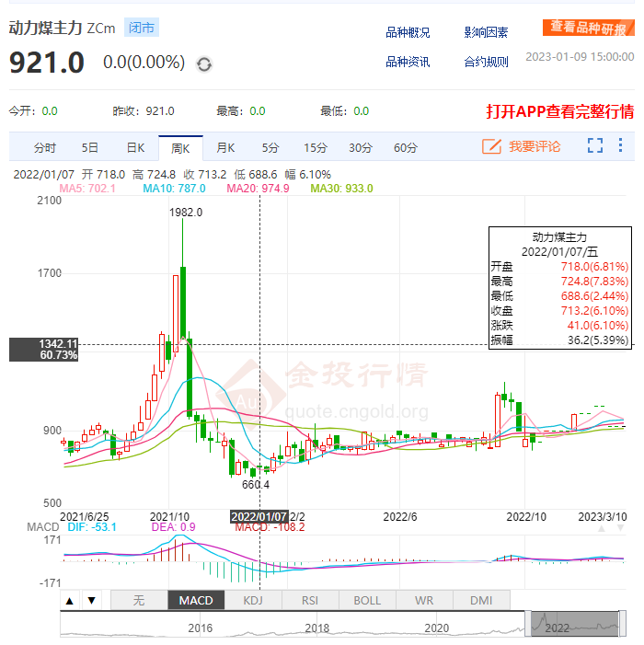
Task: Click the 660.4 low price label
Action: 256,485
